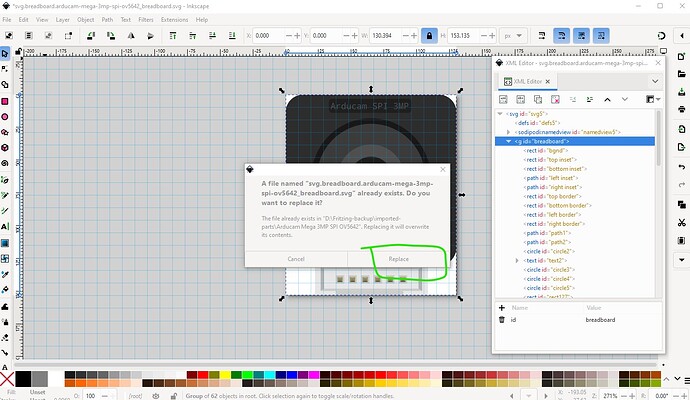Select the Spiral tool
This screenshot has height=400, width=690.
[5, 163]
